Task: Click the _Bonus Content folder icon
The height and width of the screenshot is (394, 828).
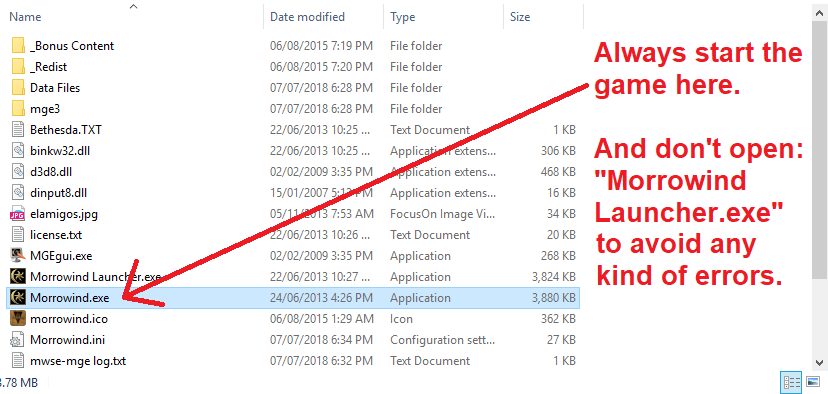Action: point(18,45)
